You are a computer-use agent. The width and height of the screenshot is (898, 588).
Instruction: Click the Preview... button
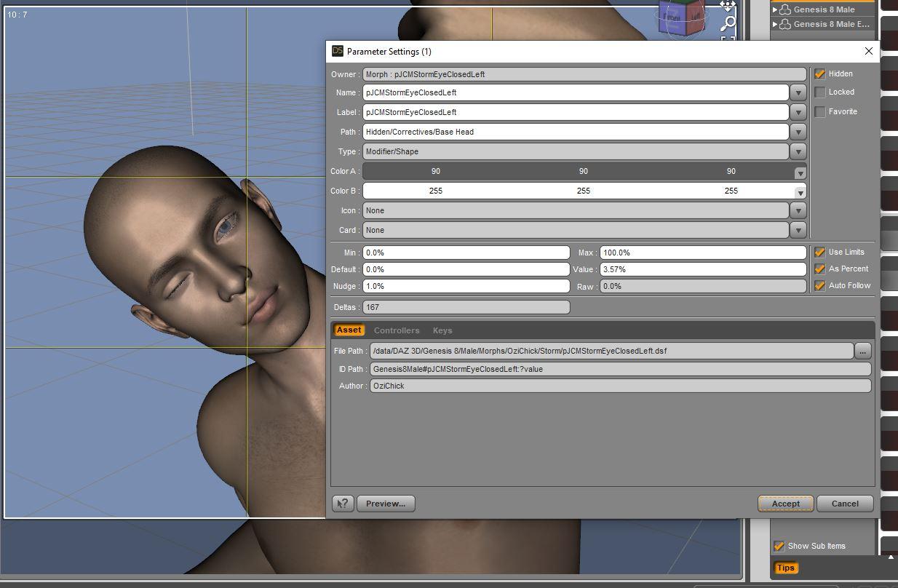(386, 504)
